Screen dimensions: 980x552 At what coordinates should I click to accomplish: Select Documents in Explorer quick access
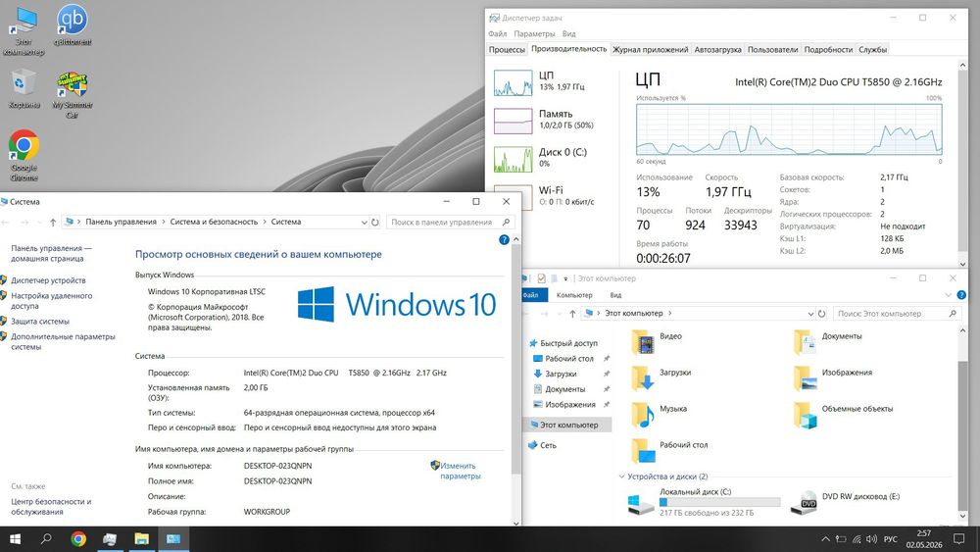[x=565, y=389]
